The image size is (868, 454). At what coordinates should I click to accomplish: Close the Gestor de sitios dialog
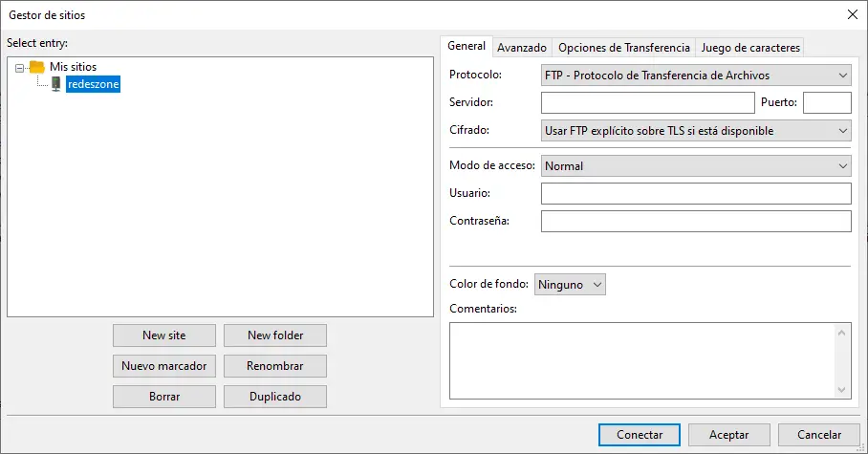pyautogui.click(x=852, y=13)
